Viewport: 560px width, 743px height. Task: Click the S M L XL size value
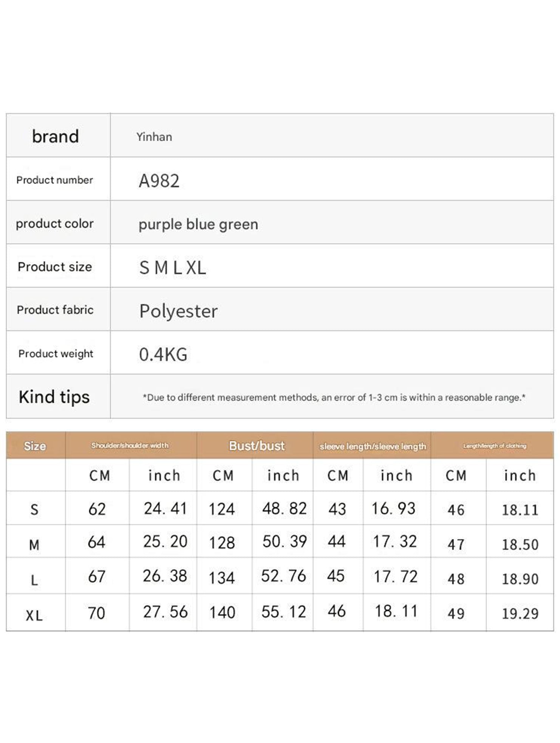(173, 268)
